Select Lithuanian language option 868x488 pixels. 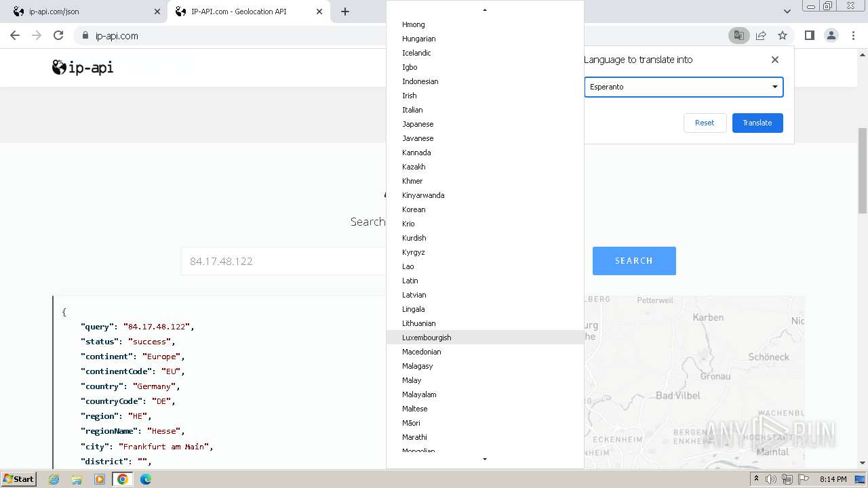485,323
